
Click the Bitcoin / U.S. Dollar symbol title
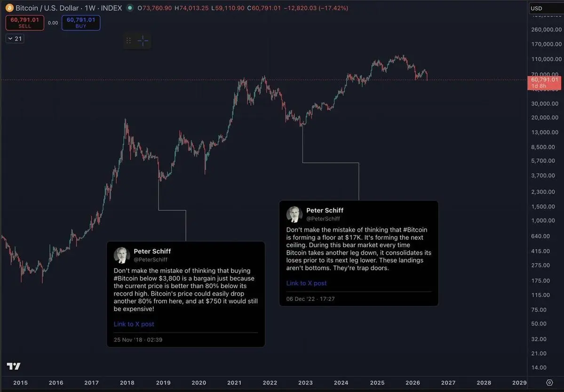point(47,8)
